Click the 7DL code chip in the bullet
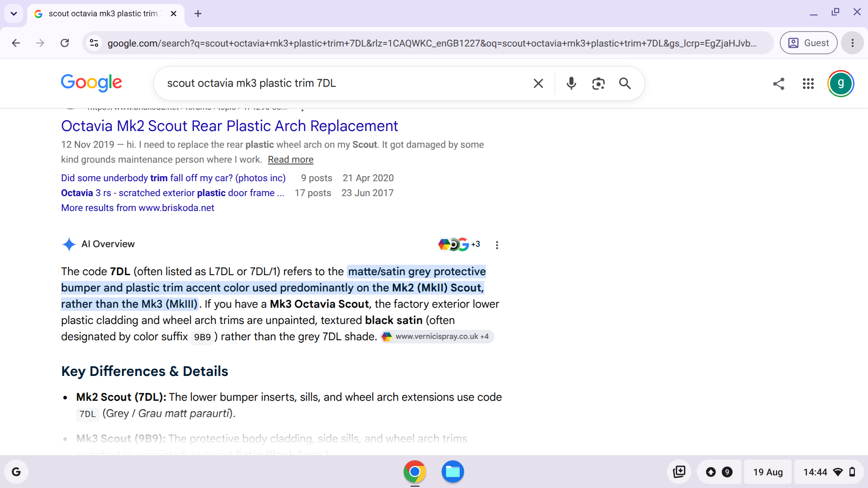Viewport: 868px width, 488px height. point(88,414)
